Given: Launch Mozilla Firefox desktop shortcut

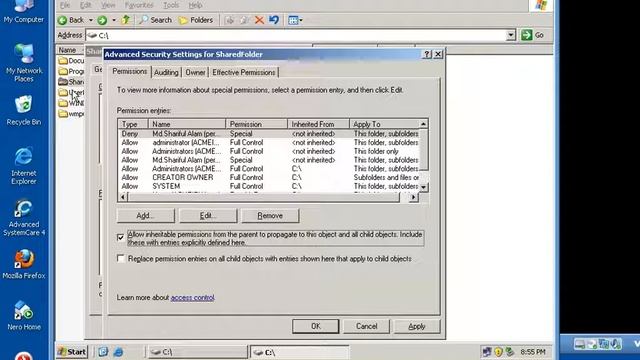Looking at the screenshot, I should click(24, 264).
